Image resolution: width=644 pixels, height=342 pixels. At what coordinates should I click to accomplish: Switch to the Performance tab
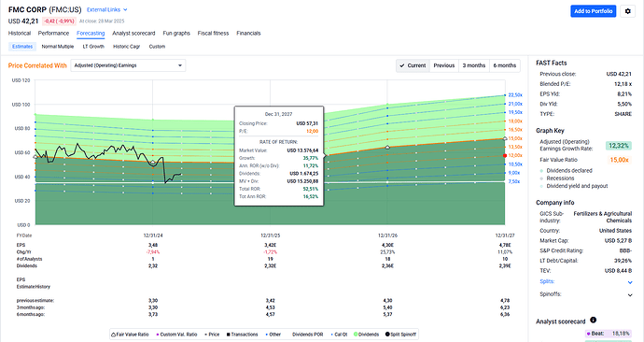click(53, 34)
